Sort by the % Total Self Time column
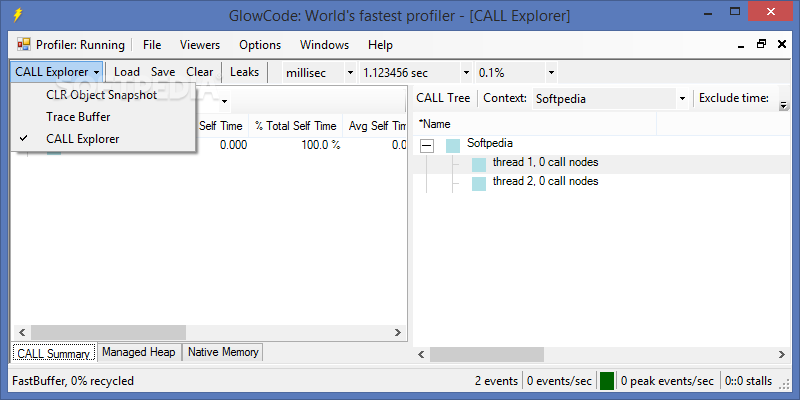Image resolution: width=800 pixels, height=400 pixels. [295, 126]
